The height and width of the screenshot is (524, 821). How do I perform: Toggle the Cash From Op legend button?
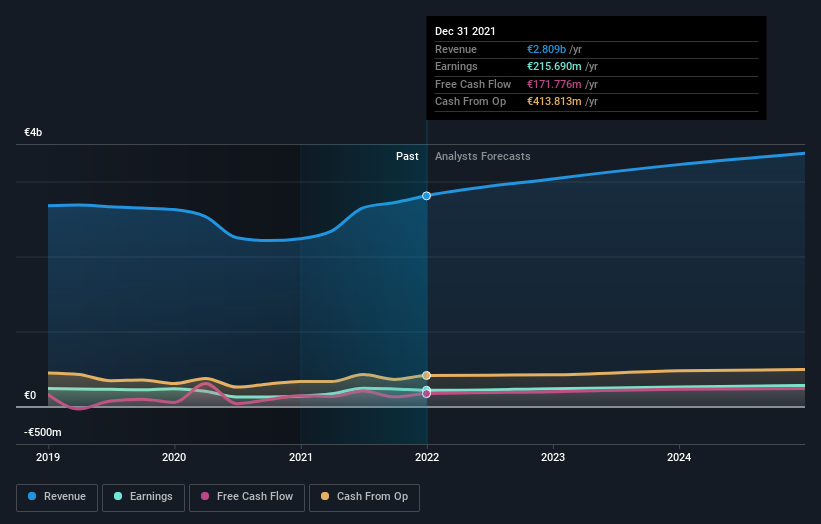click(x=364, y=497)
